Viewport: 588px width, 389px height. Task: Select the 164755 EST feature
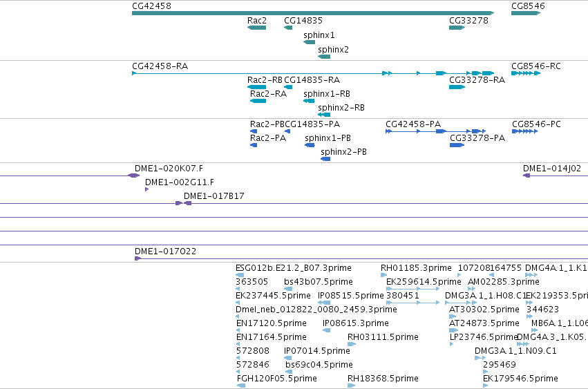491,275
